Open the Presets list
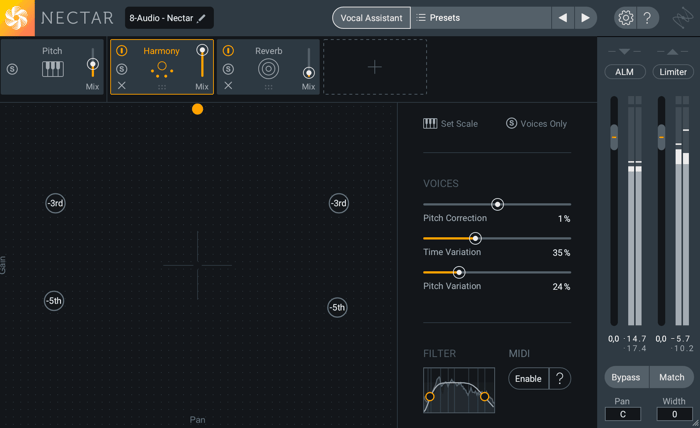 point(481,18)
